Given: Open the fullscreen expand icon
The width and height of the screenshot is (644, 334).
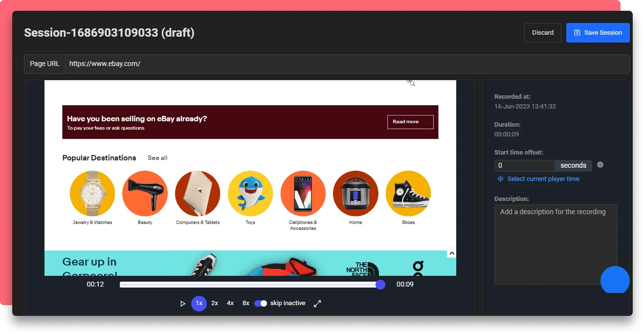Looking at the screenshot, I should coord(317,304).
